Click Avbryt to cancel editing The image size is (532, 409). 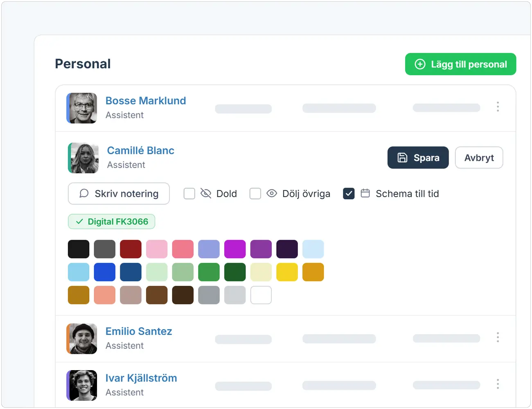(479, 157)
